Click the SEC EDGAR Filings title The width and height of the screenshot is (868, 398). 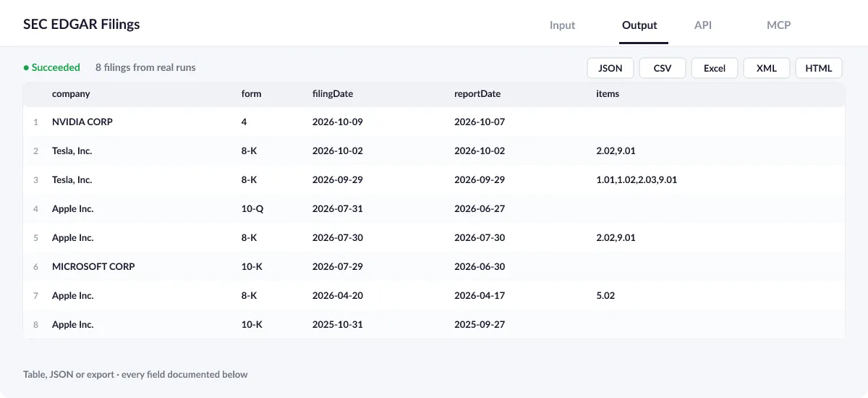pos(82,24)
